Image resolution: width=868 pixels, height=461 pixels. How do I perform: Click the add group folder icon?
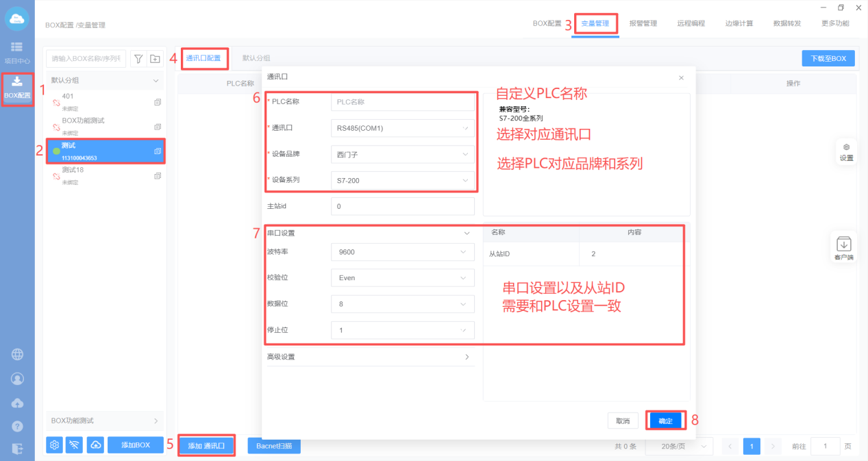click(x=155, y=59)
